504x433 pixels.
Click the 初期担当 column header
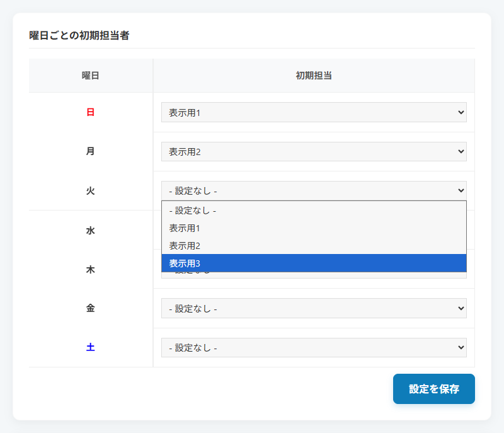point(314,76)
